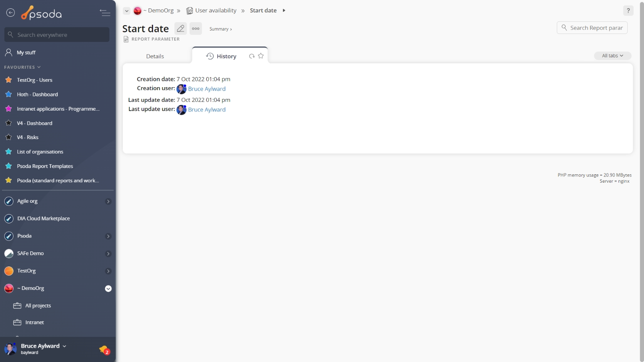Open the Summary menu

point(221,29)
